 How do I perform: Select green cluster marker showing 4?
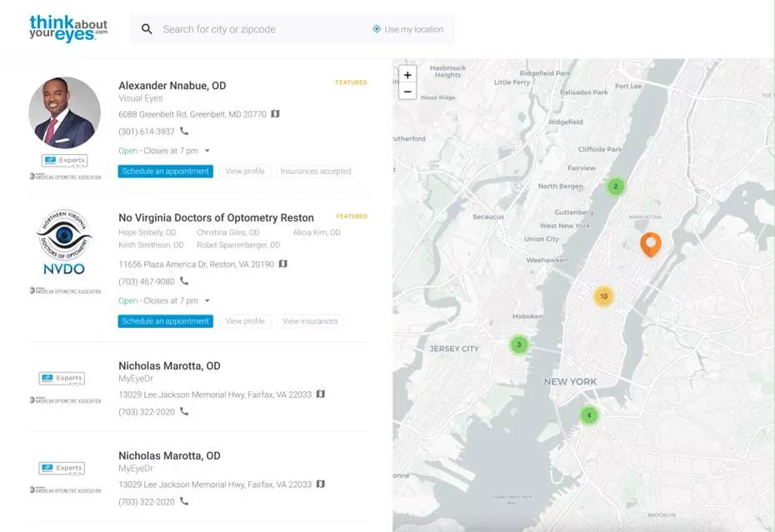coord(588,415)
